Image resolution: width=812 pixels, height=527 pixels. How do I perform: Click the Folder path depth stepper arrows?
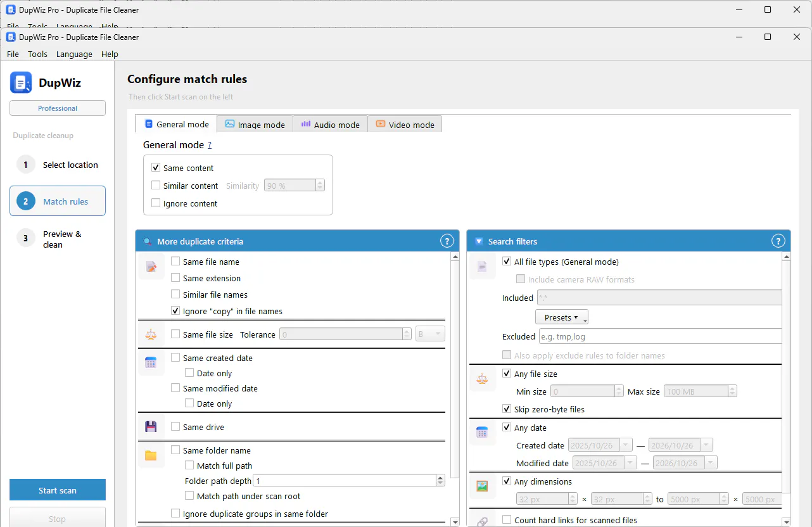[440, 481]
